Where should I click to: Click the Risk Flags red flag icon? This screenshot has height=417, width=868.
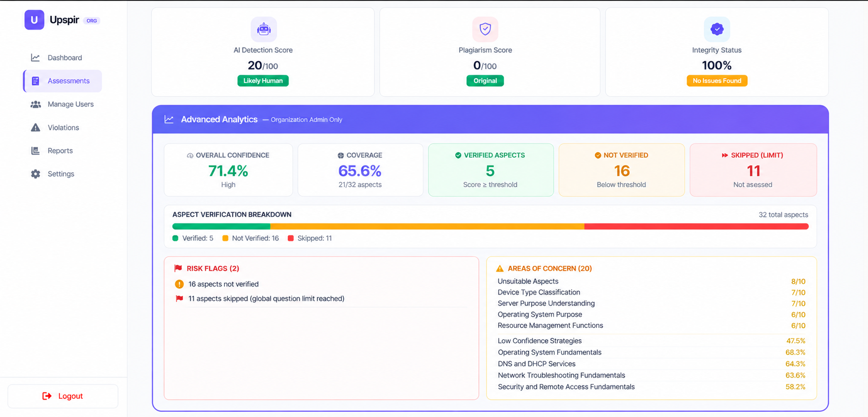coord(178,268)
